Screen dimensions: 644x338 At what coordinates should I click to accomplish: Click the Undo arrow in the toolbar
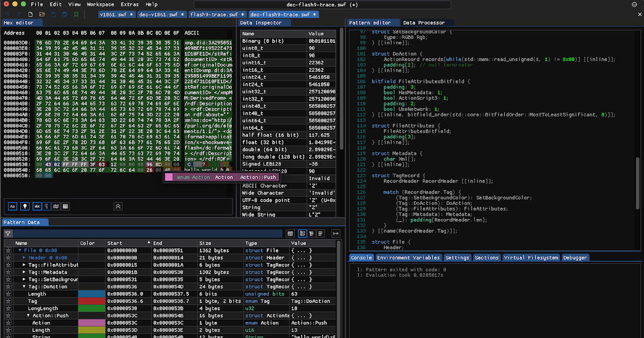[8, 14]
